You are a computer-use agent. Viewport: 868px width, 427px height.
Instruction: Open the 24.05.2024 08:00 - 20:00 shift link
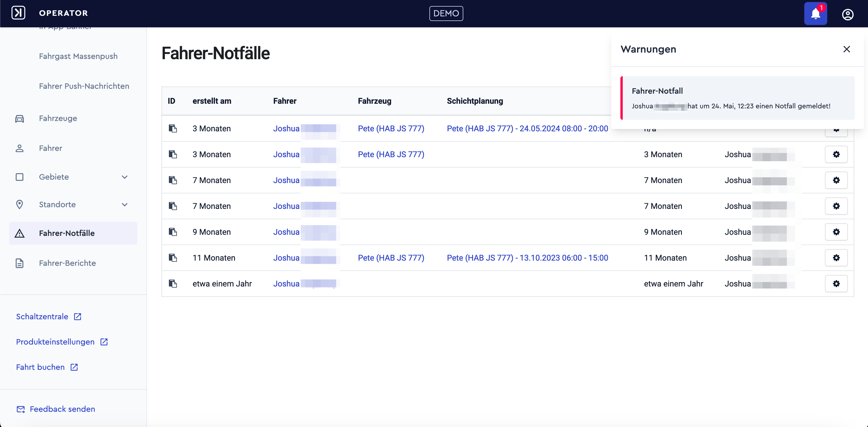coord(527,128)
